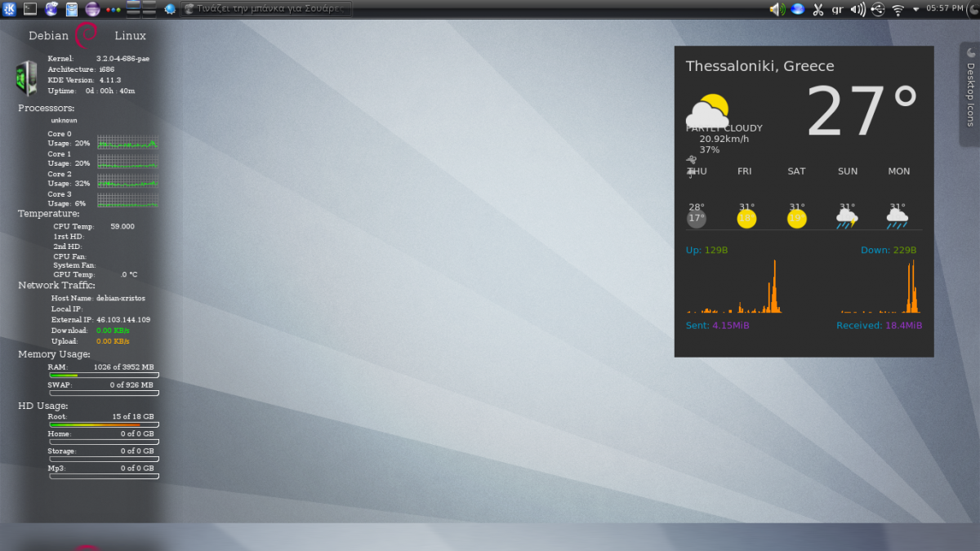Open the Klipper scissors clipboard icon
Screen dimensions: 980x551
817,10
